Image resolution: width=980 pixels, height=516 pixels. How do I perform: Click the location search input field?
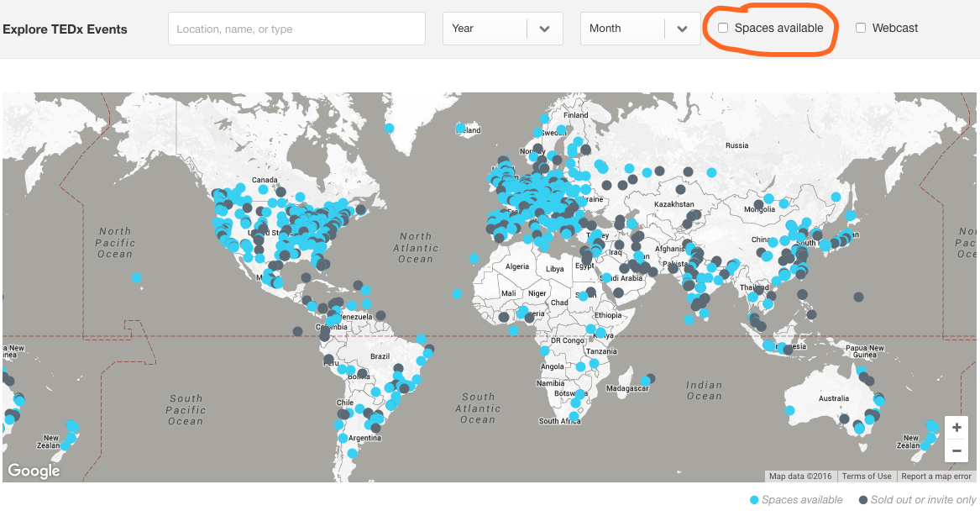pos(296,28)
